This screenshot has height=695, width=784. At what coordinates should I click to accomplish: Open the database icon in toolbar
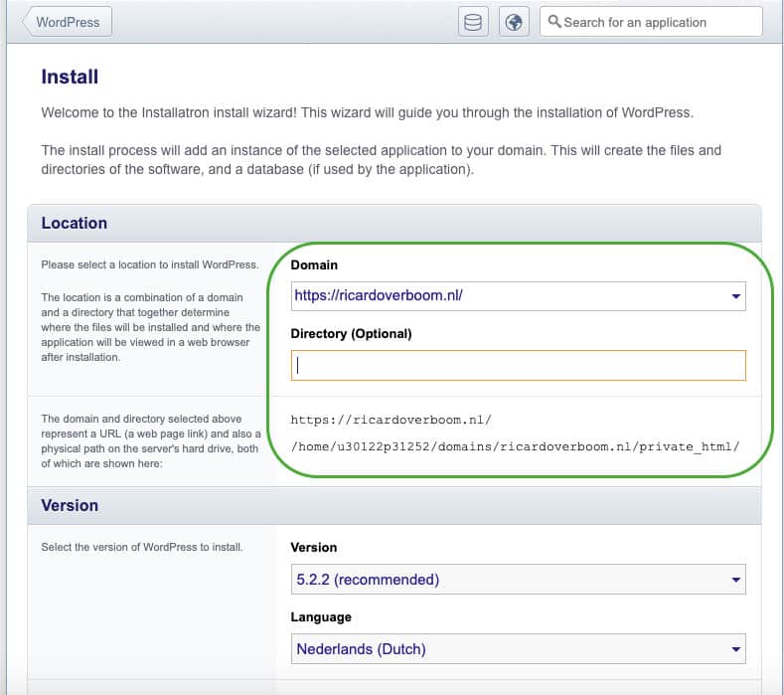(473, 22)
